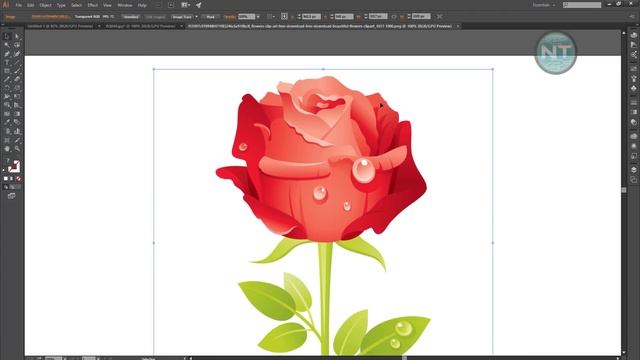Select the Rotate tool
This screenshot has height=360, width=640.
[7, 88]
